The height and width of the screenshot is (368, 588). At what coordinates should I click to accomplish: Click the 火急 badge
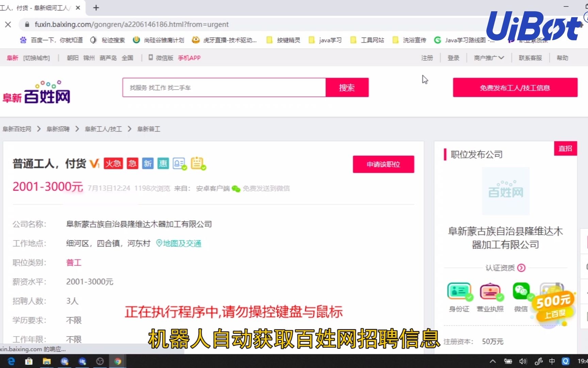click(x=113, y=164)
